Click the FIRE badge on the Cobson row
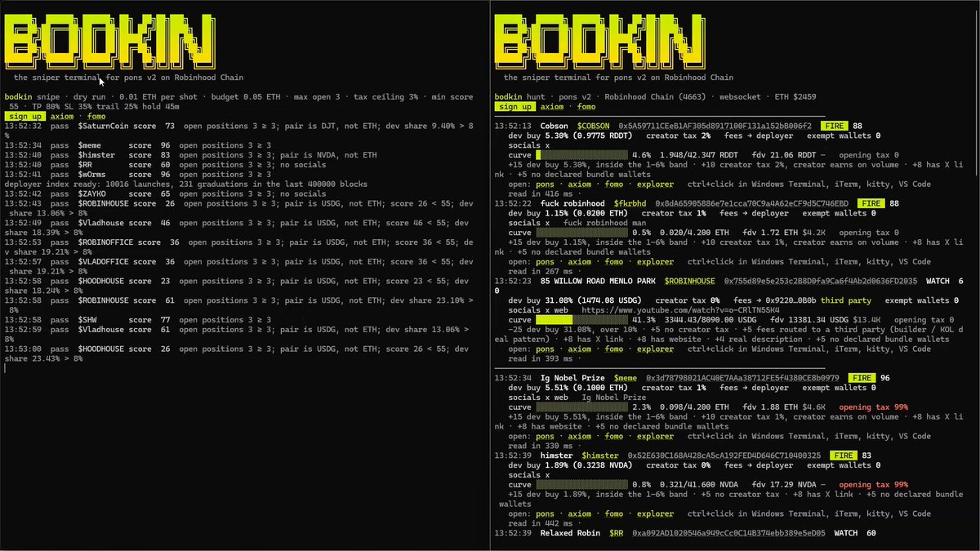 pyautogui.click(x=834, y=126)
